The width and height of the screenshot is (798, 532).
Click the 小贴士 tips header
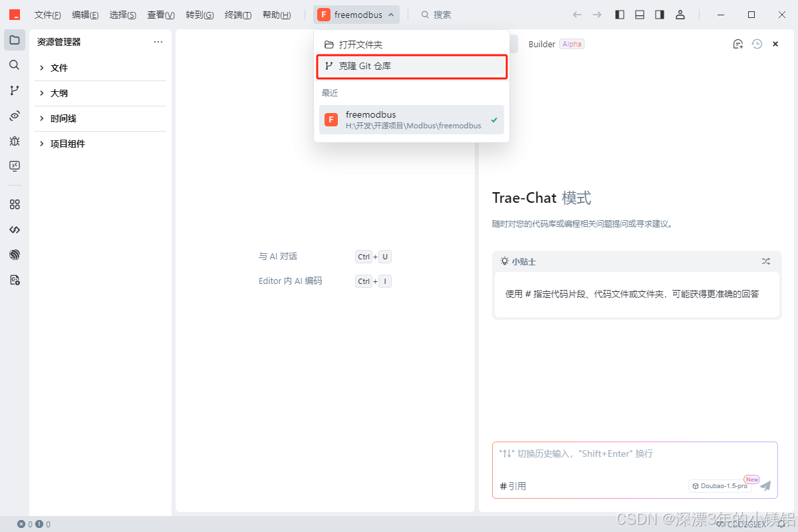[518, 261]
